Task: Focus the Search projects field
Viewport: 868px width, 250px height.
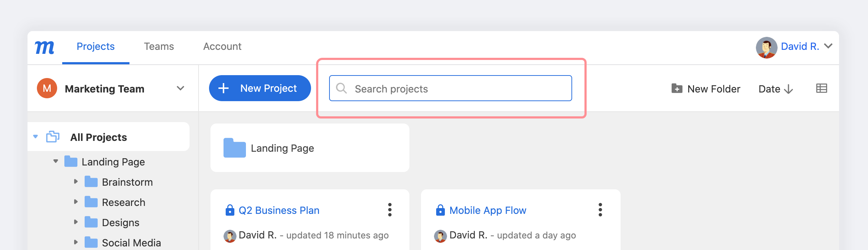Action: coord(450,88)
